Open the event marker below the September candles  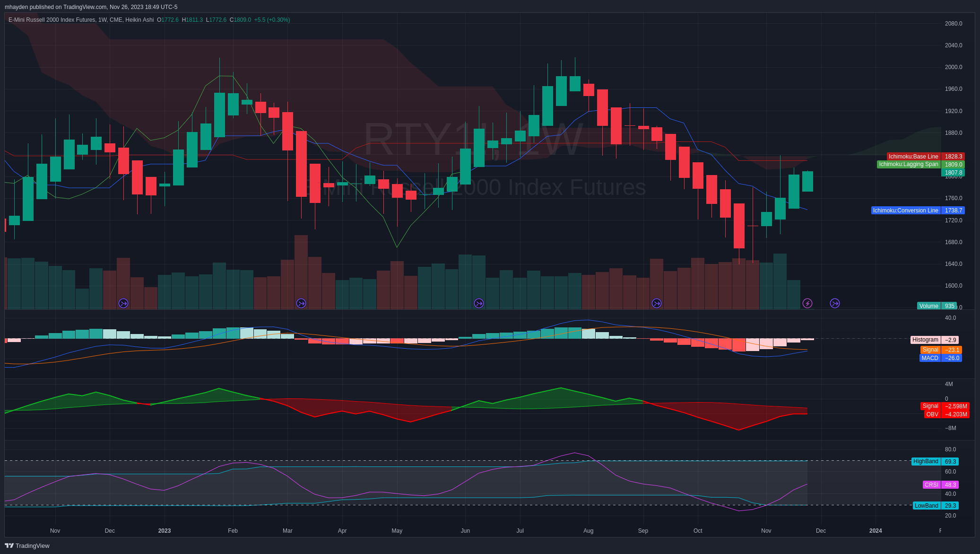tap(657, 303)
